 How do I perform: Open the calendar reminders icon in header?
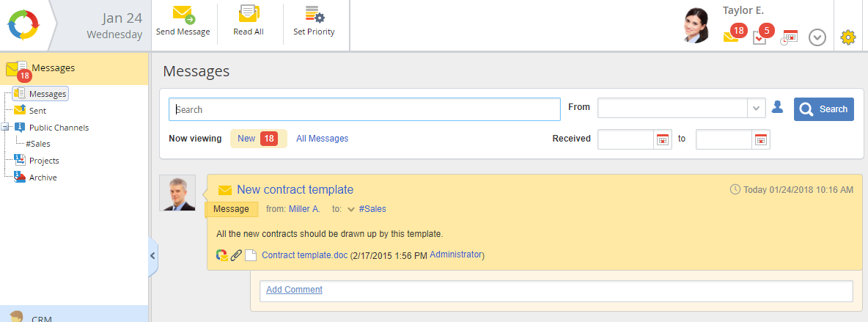[x=789, y=37]
